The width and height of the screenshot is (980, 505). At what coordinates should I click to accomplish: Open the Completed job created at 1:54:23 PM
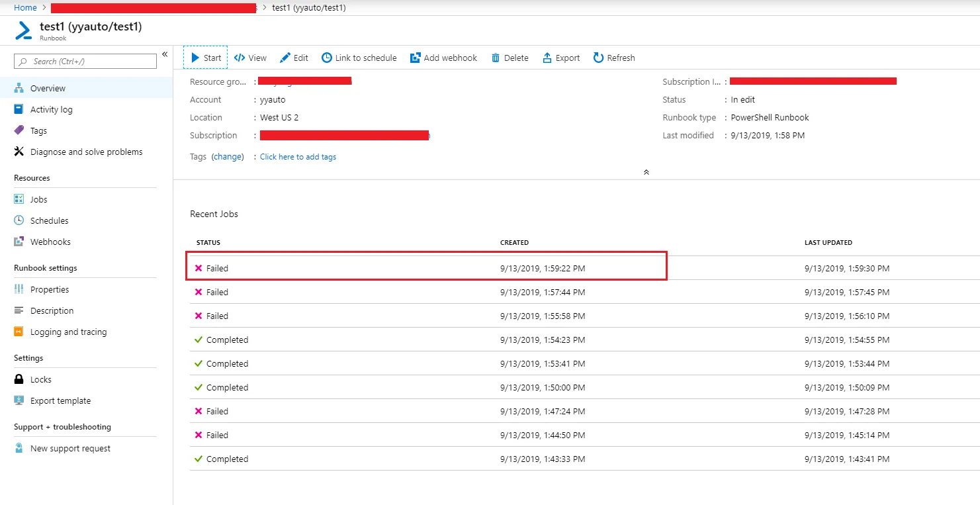584,340
